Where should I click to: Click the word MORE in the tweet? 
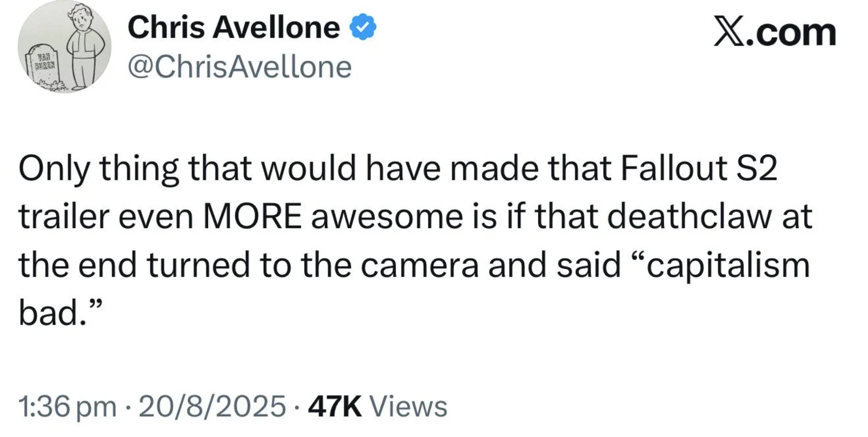click(x=252, y=216)
